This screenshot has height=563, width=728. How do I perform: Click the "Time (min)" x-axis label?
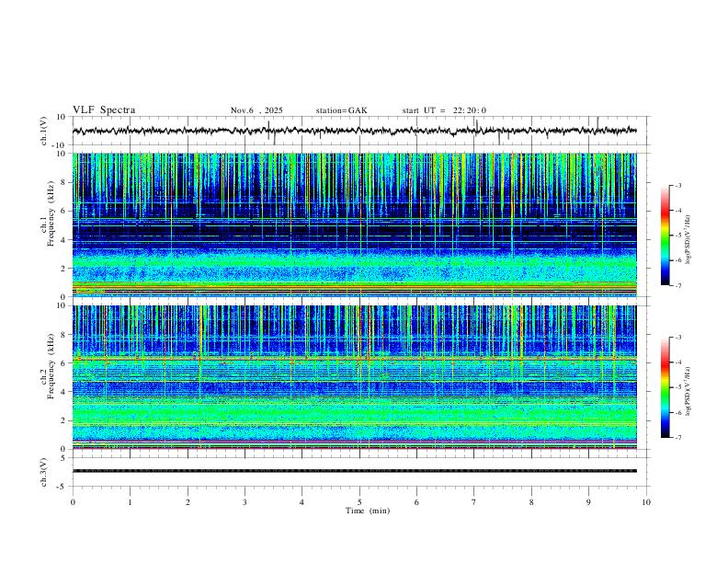tap(368, 511)
